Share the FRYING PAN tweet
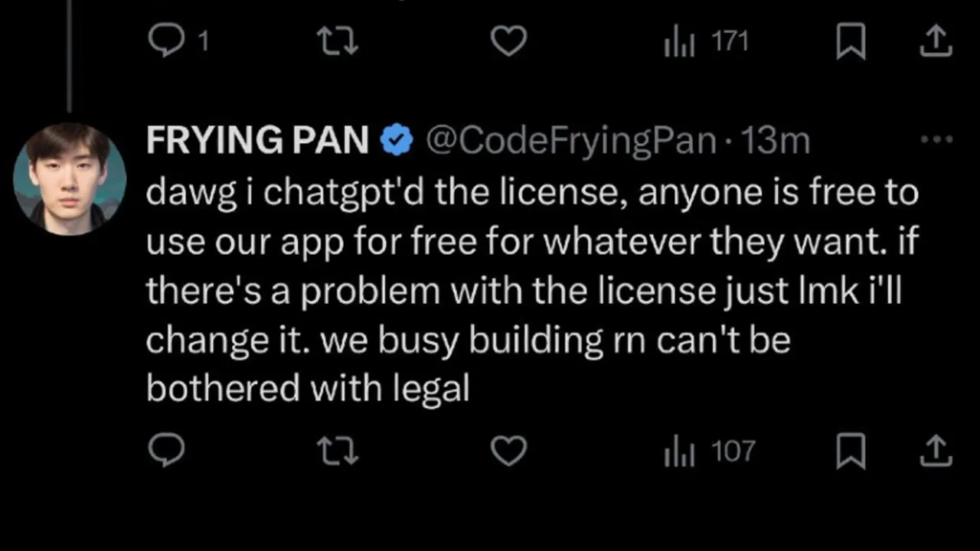980x551 pixels. pos(935,451)
